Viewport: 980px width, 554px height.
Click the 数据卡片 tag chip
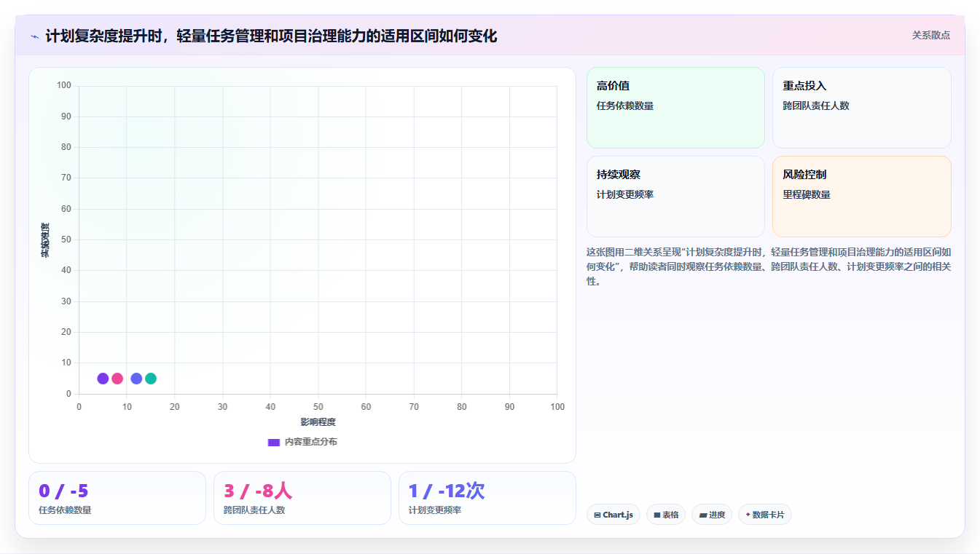[765, 515]
